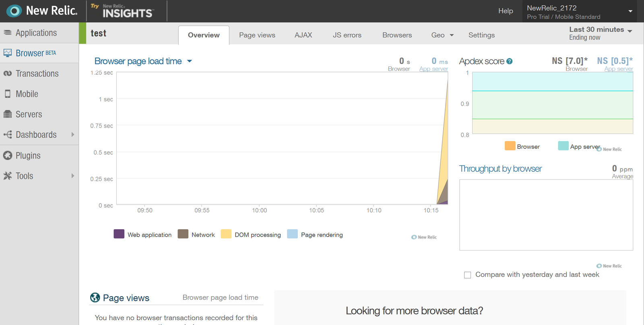Toggle the Browser Apdex legend swatch
Screen dimensions: 644x325
tap(510, 146)
